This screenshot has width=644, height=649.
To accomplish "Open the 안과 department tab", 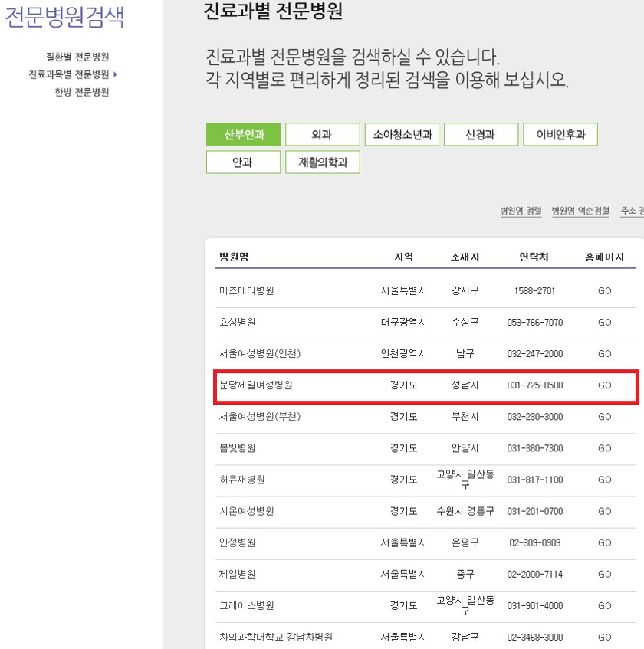I will point(244,162).
